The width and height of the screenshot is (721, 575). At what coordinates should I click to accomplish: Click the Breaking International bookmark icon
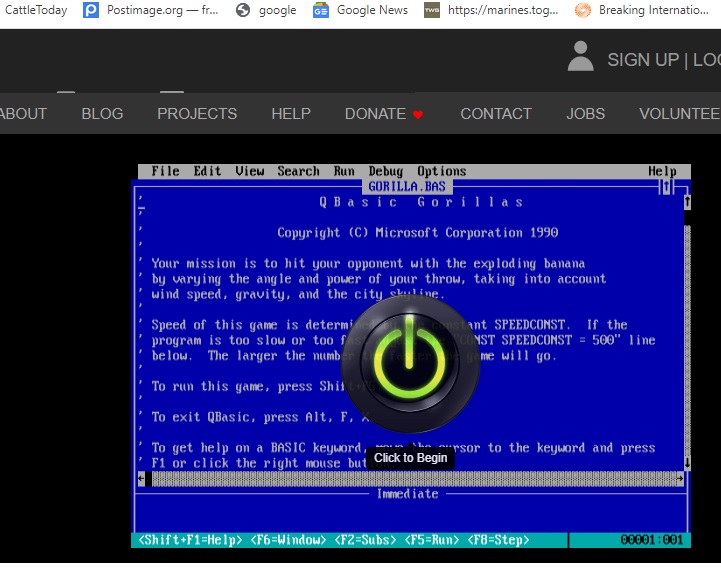[x=583, y=10]
